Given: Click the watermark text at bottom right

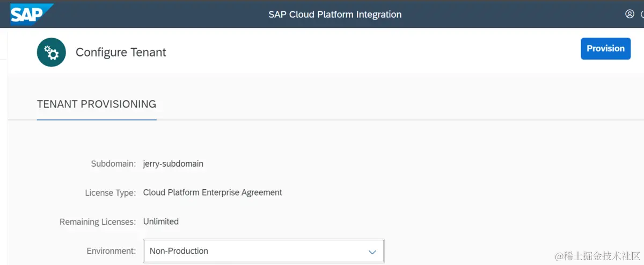Looking at the screenshot, I should point(597,255).
